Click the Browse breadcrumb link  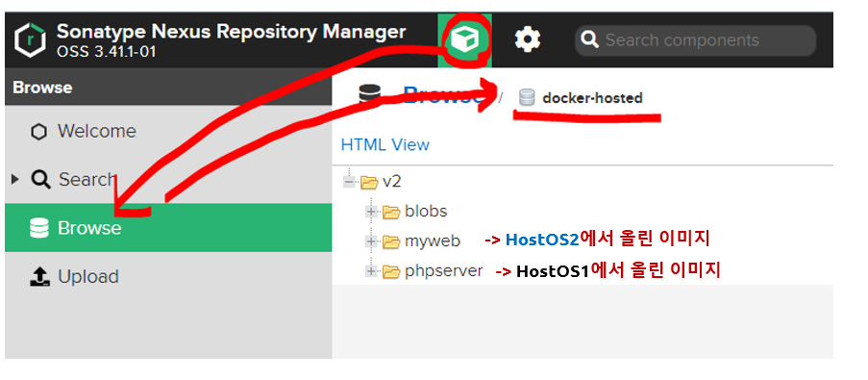pos(443,95)
